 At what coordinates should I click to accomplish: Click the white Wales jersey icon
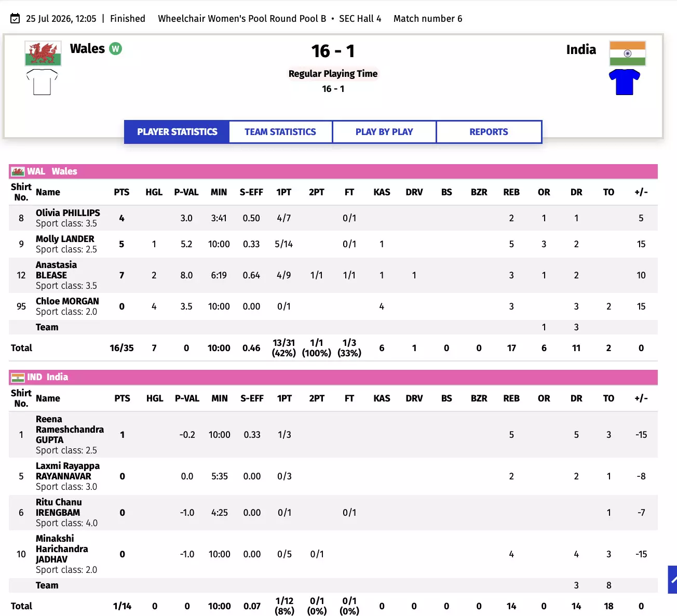click(x=42, y=82)
